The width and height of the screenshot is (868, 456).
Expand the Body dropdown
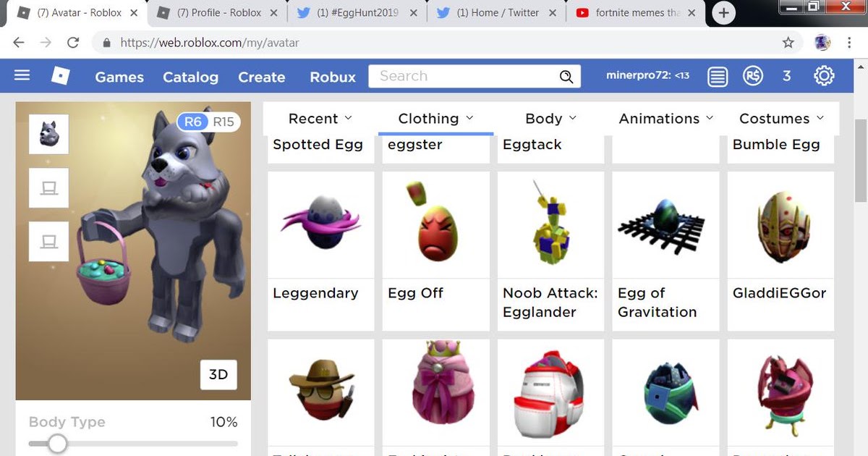[550, 118]
